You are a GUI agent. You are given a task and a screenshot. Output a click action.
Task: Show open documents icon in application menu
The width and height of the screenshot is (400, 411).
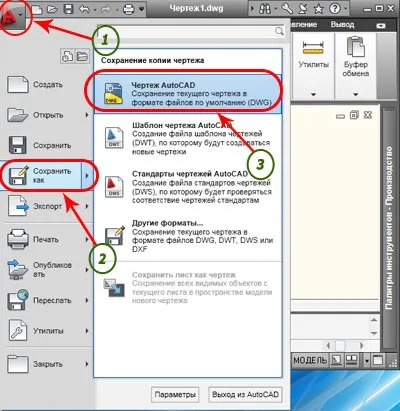[x=82, y=56]
